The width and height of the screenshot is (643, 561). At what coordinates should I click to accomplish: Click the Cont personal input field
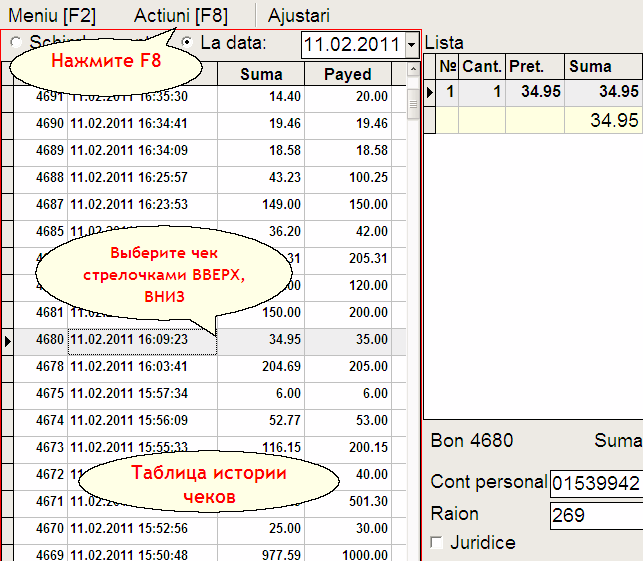(x=596, y=483)
